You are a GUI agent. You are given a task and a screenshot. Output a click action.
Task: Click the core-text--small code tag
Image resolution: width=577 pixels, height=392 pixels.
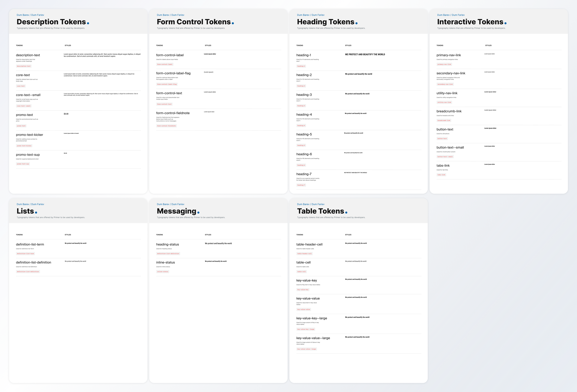coord(24,106)
